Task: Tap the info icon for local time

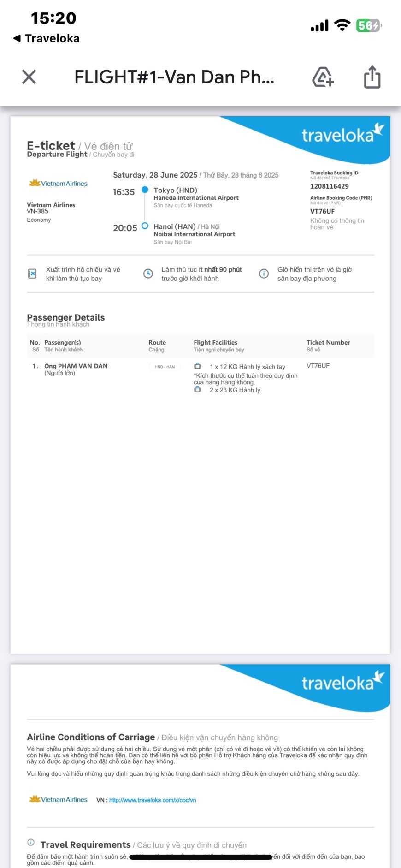Action: tap(264, 274)
